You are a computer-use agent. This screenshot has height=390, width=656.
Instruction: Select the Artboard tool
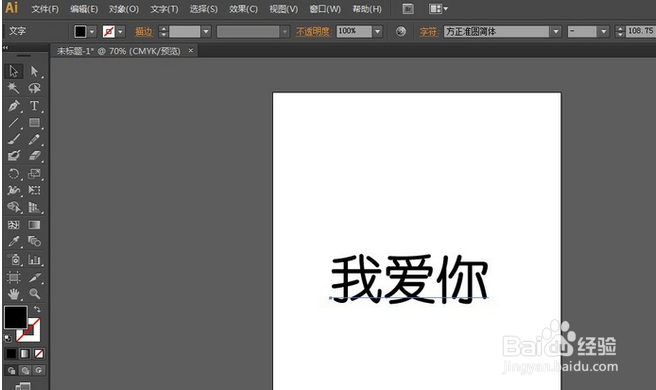click(x=13, y=277)
